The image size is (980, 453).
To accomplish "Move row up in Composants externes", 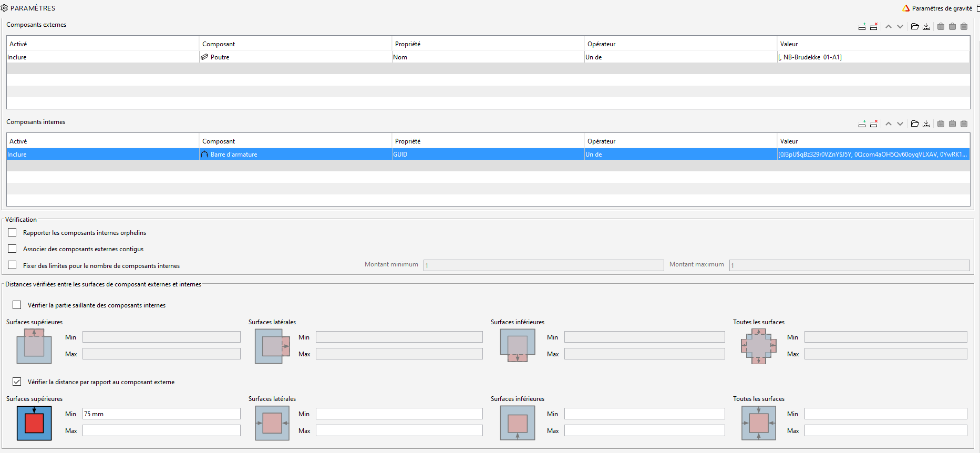I will 889,26.
